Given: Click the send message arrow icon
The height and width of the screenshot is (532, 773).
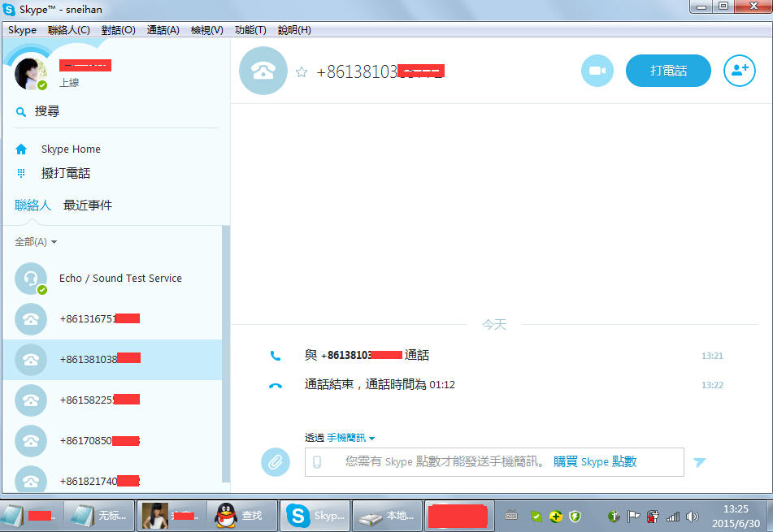Looking at the screenshot, I should 699,462.
